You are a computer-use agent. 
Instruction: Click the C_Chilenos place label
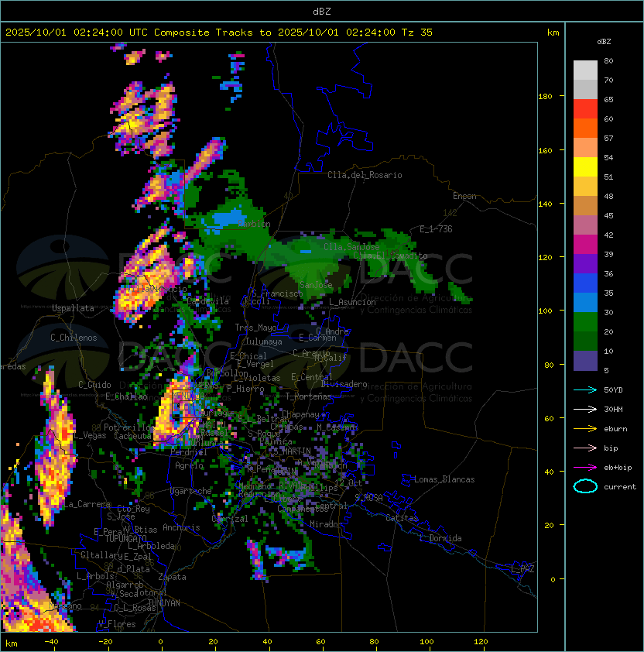(74, 338)
